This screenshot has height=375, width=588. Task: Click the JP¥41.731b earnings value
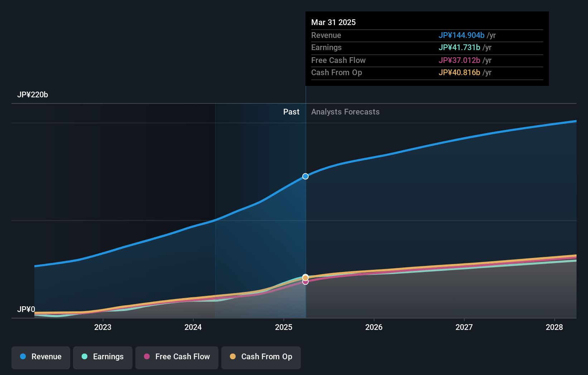(x=459, y=48)
